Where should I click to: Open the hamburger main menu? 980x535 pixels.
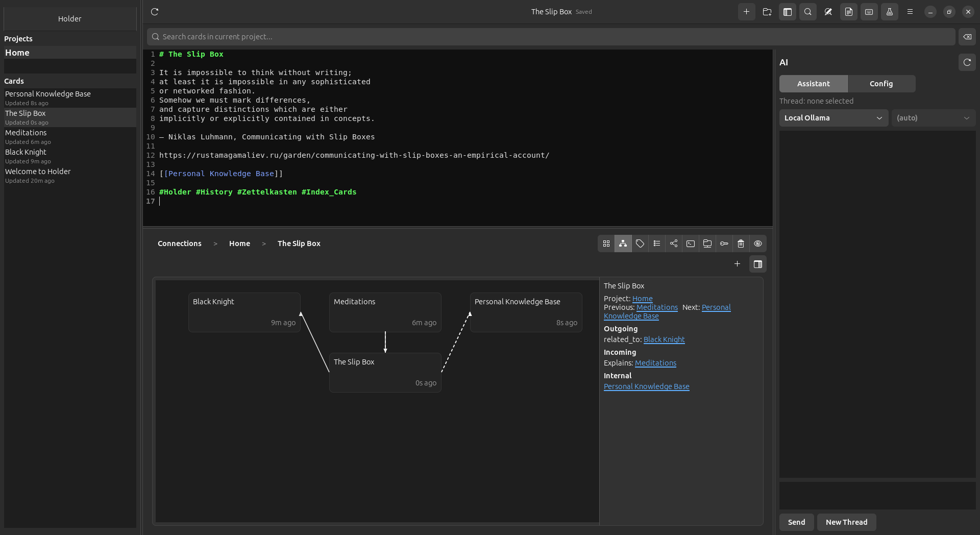click(x=910, y=12)
